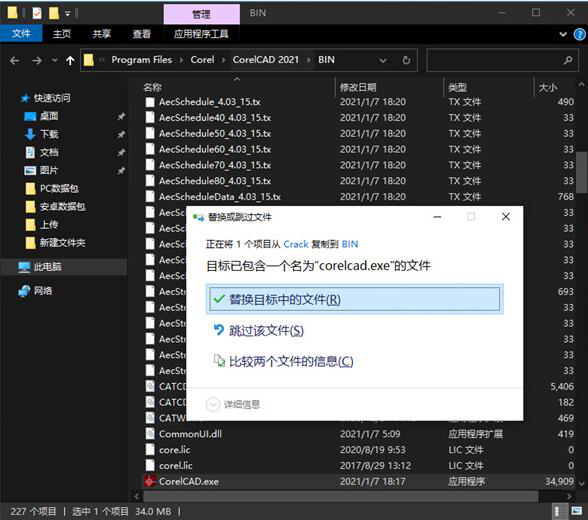Switch to the 主页 ribbon tab

coord(62,34)
